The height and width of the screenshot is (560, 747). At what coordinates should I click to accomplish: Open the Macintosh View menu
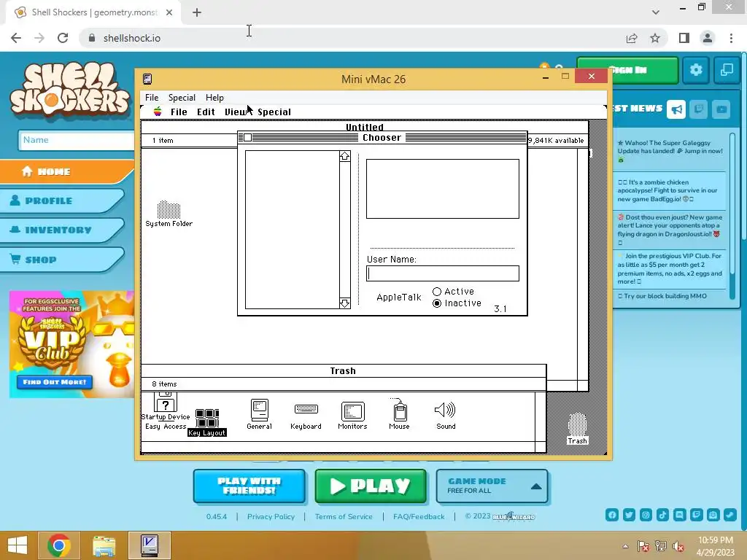236,112
